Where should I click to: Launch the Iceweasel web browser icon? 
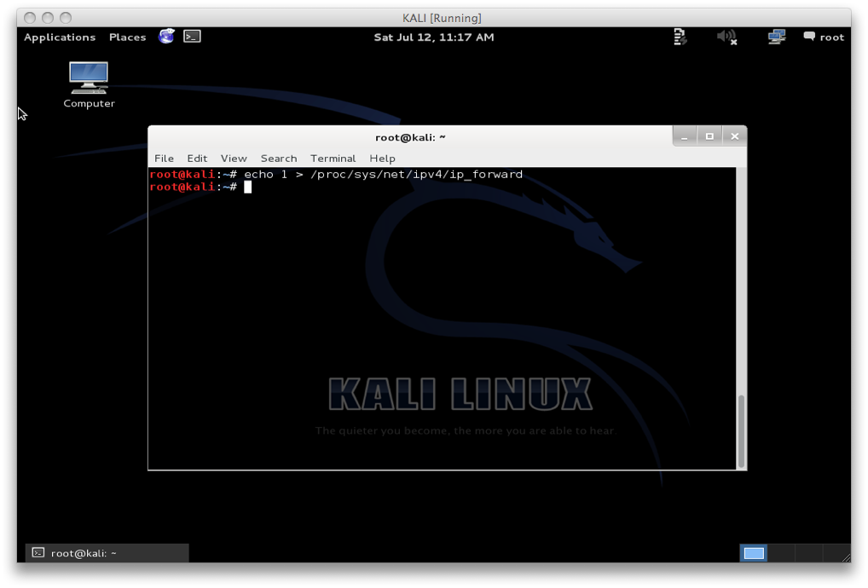tap(166, 37)
